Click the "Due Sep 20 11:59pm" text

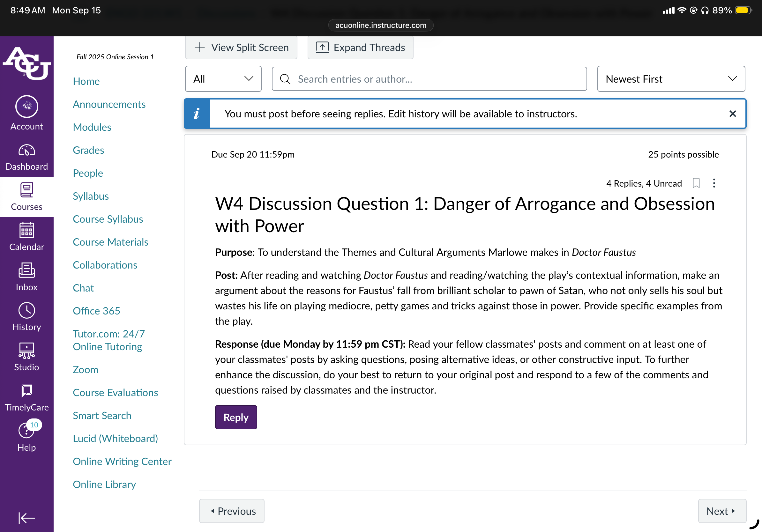pyautogui.click(x=253, y=154)
